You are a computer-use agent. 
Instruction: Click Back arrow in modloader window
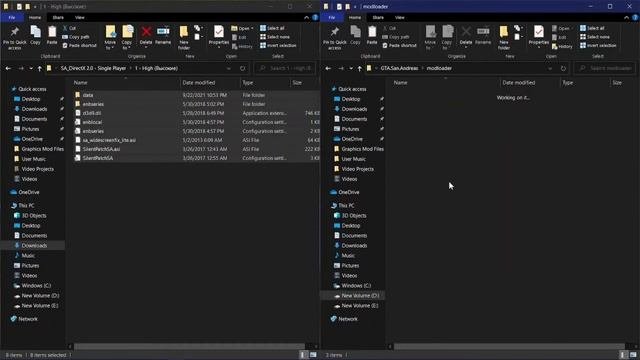[328, 68]
